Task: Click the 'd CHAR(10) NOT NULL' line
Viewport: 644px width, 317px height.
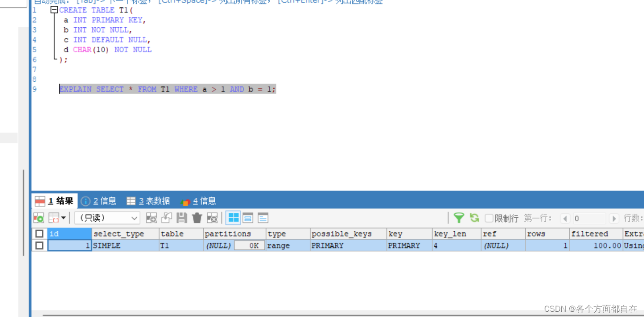Action: [108, 50]
